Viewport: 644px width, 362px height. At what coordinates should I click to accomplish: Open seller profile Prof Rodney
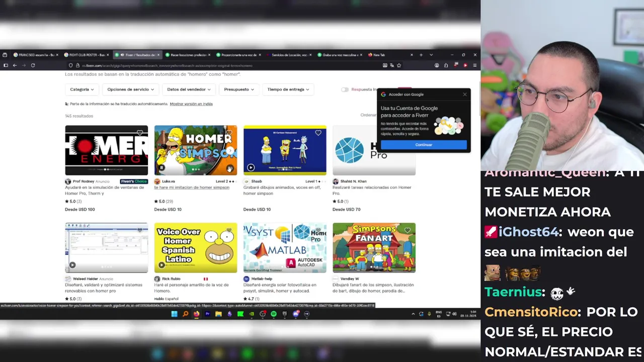click(x=84, y=182)
